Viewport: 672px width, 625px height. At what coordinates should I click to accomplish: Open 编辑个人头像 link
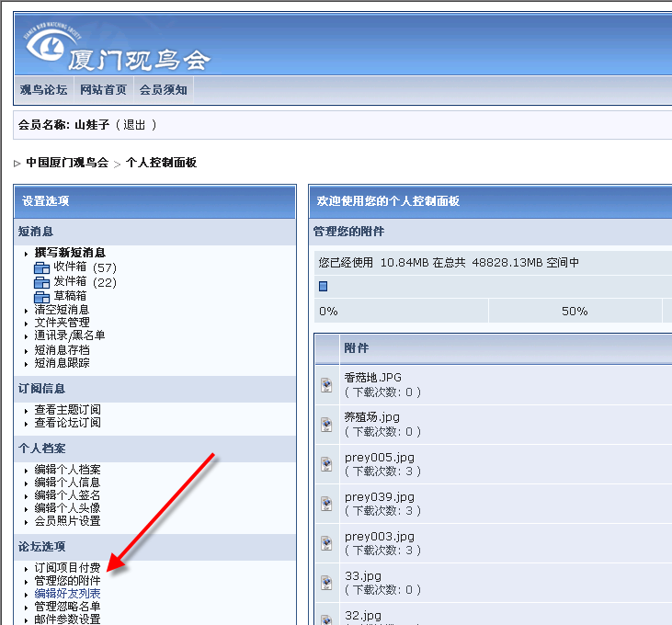coord(68,508)
